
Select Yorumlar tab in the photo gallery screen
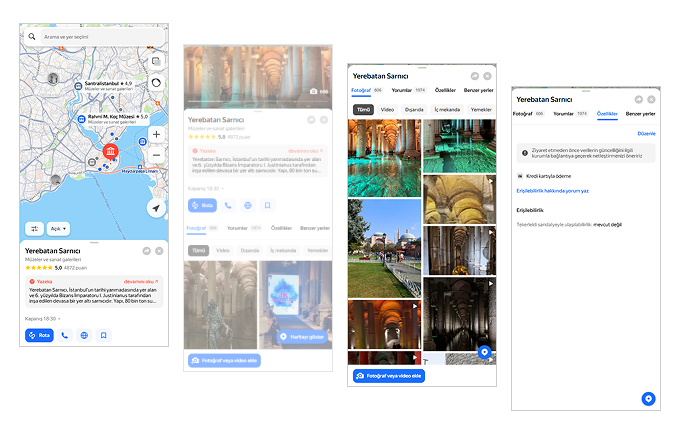[x=409, y=90]
